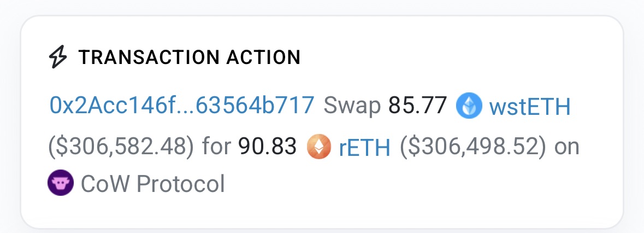This screenshot has width=644, height=233.
Task: Click the ($306,582.48) dollar value
Action: tap(121, 147)
